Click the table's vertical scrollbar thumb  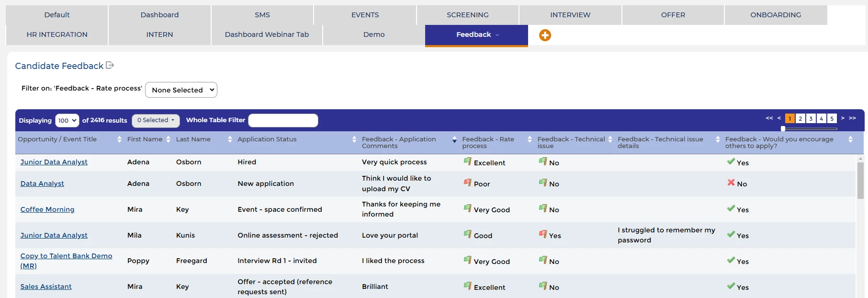coord(860,181)
